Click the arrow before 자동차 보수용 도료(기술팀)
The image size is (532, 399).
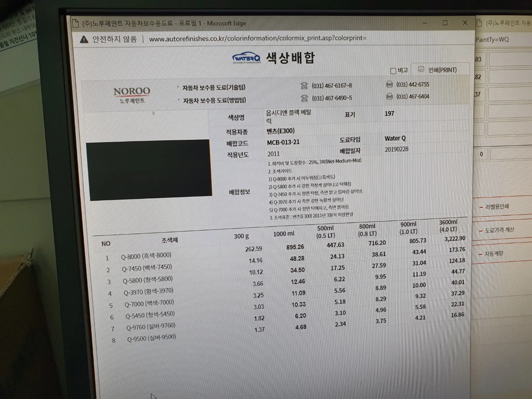pyautogui.click(x=178, y=87)
